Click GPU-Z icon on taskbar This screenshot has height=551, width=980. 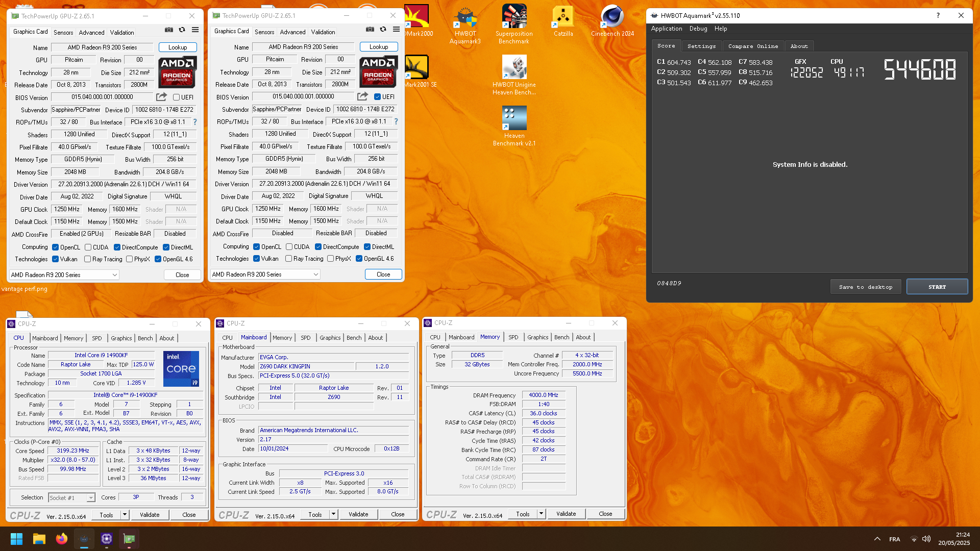point(129,539)
